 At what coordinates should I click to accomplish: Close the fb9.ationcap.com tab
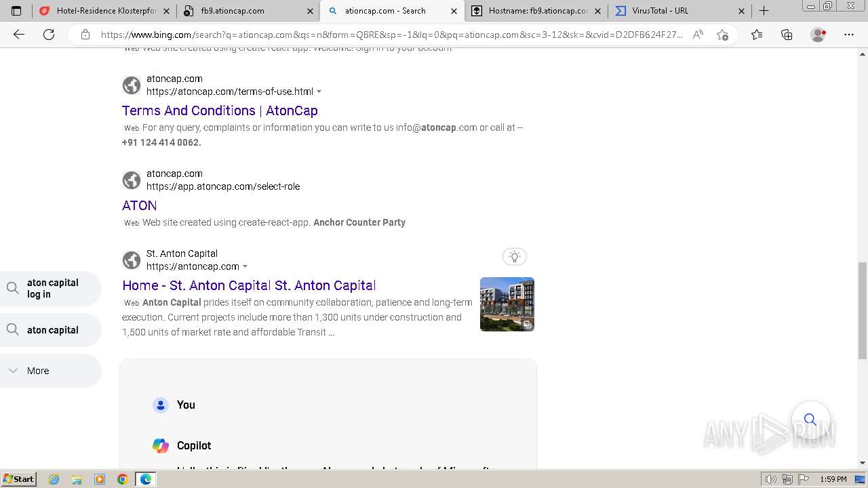310,11
